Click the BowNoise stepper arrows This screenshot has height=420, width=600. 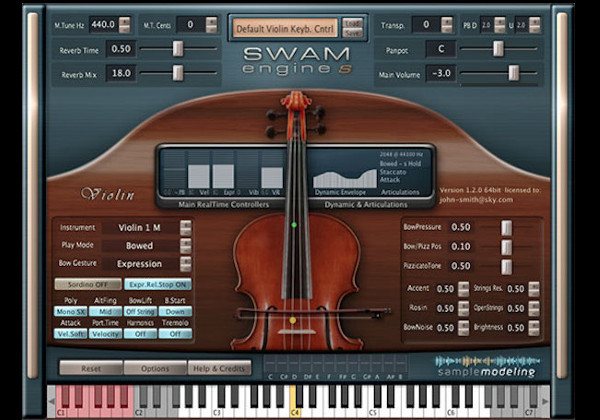point(463,328)
